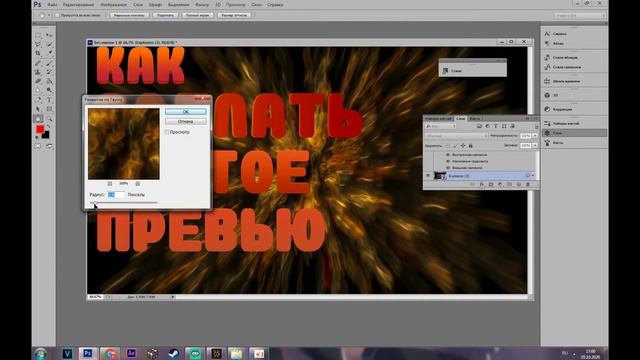The height and width of the screenshot is (360, 640).
Task: Open the layer opacity dropdown arrow
Action: [535, 136]
